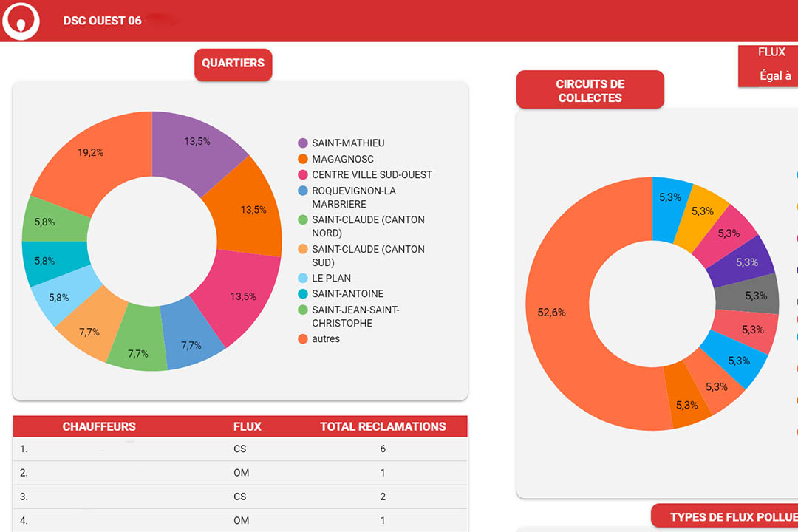
Task: Toggle the MAGAGNOSC legend entry
Action: click(342, 159)
